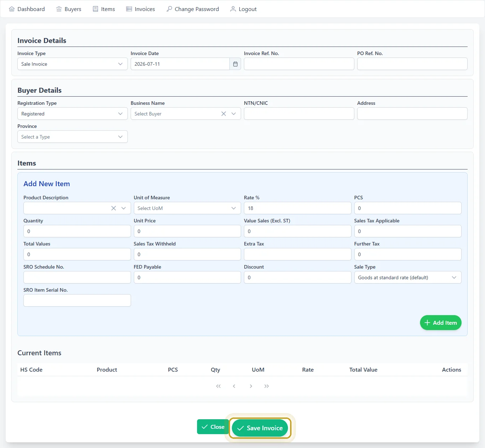Viewport: 485px width, 448px height.
Task: Click the Product column header
Action: (x=107, y=370)
